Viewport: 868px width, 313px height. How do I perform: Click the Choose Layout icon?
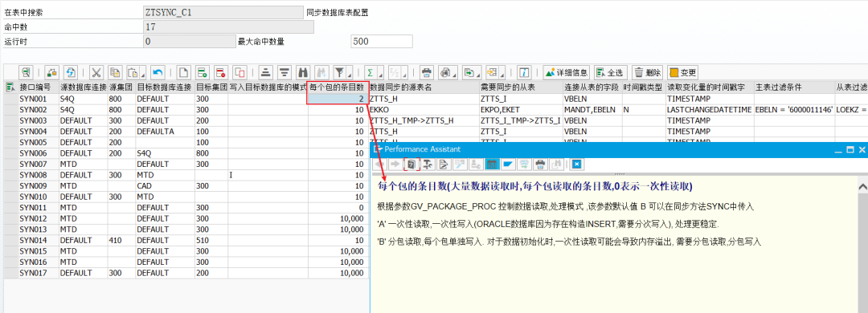[x=491, y=72]
